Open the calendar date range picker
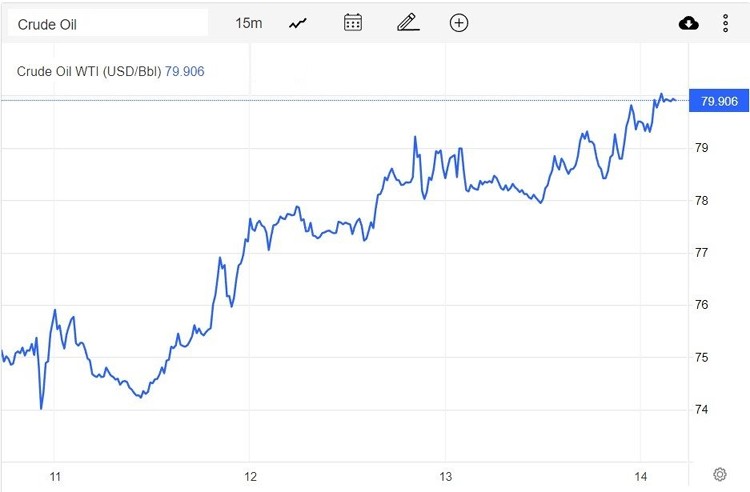 [352, 23]
